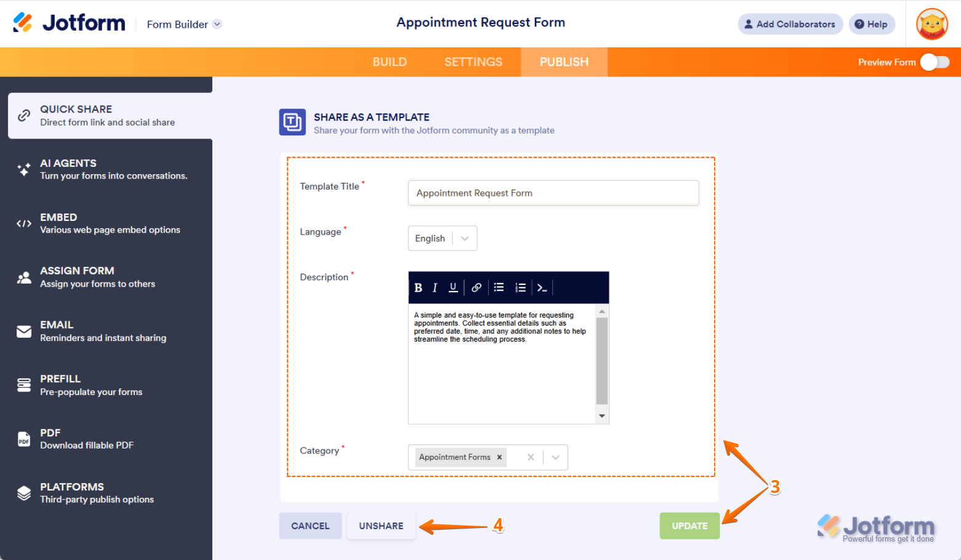Click the description scrollbar down arrow
The width and height of the screenshot is (961, 560).
pyautogui.click(x=602, y=416)
